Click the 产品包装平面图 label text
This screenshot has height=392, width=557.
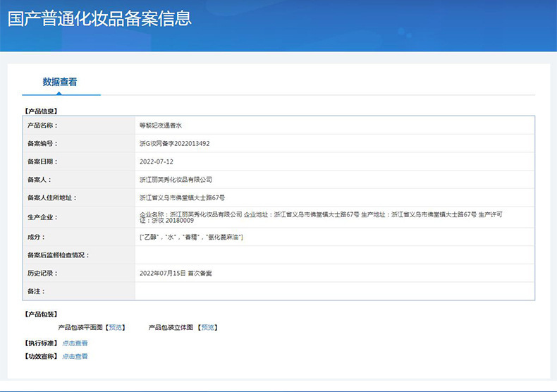pyautogui.click(x=80, y=327)
